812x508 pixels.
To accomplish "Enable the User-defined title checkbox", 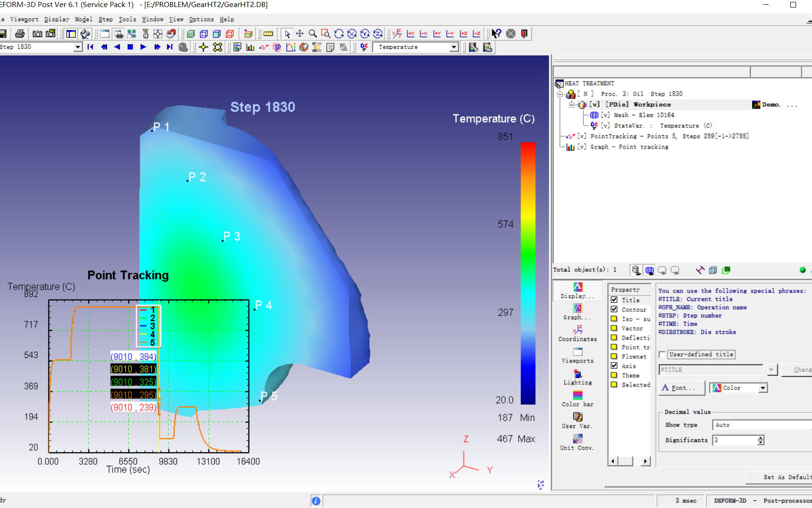I will [663, 354].
